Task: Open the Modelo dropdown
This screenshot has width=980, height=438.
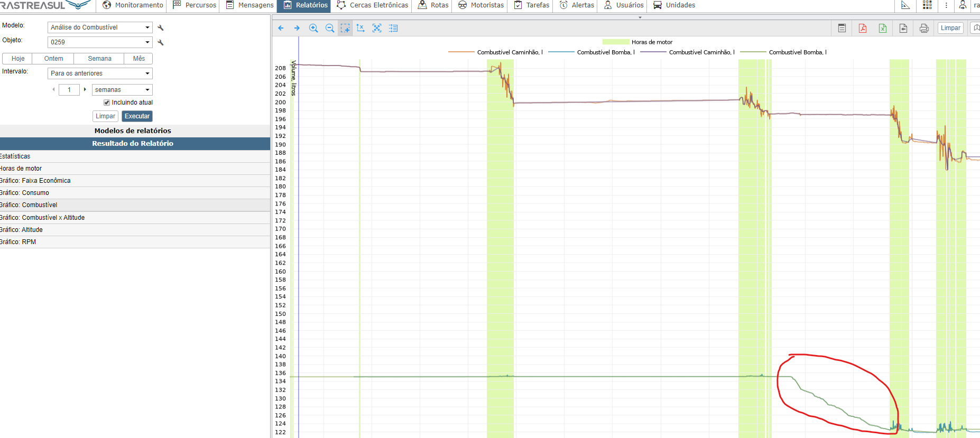Action: pos(100,27)
